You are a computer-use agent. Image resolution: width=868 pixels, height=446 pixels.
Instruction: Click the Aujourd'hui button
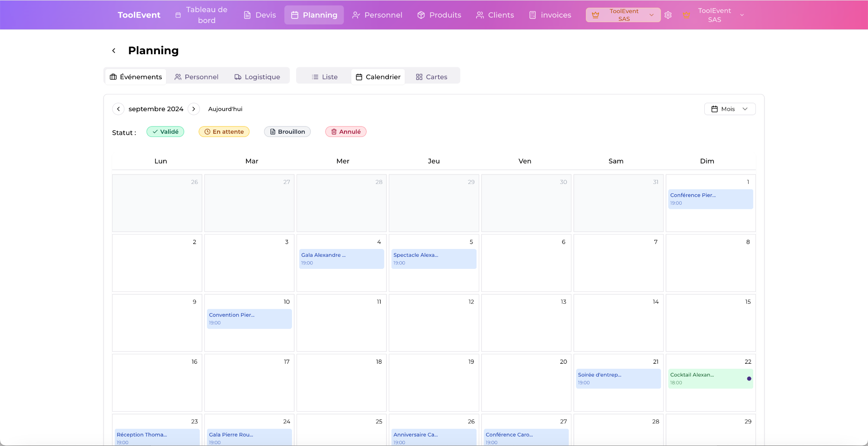click(225, 109)
